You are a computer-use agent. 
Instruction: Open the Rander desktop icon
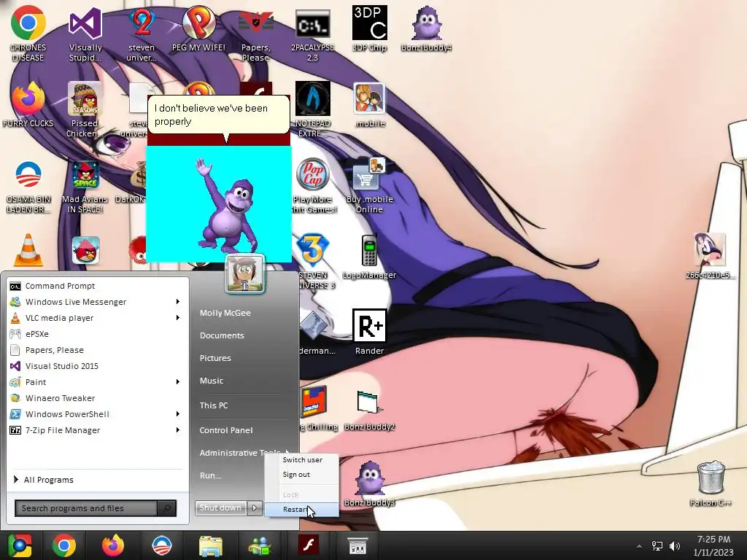[369, 332]
